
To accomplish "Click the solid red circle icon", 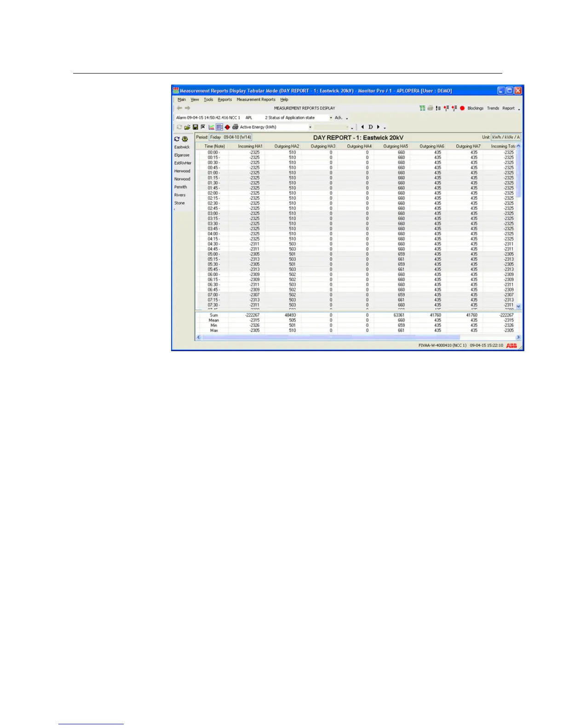I will [x=462, y=108].
